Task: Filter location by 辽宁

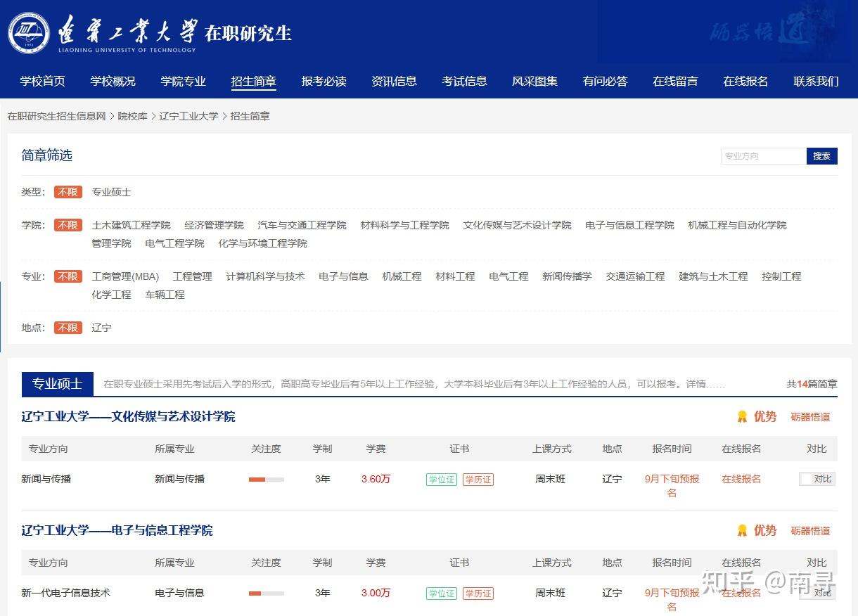Action: click(x=102, y=328)
